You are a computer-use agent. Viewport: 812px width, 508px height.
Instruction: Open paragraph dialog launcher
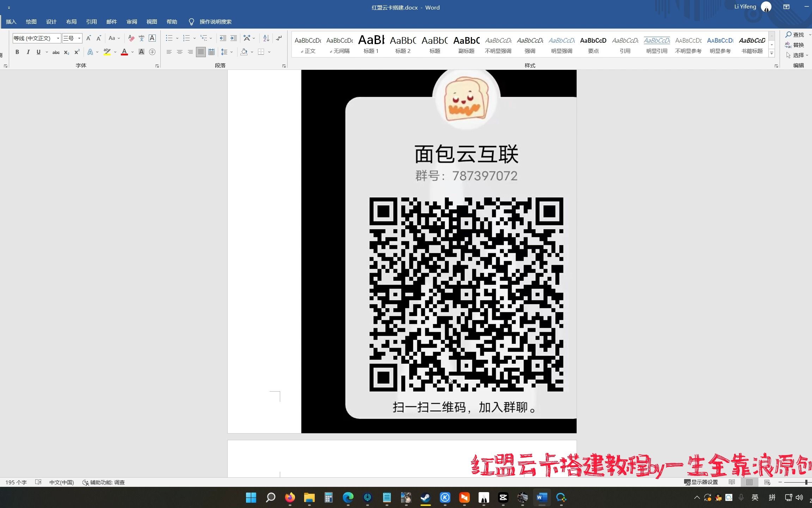tap(284, 66)
